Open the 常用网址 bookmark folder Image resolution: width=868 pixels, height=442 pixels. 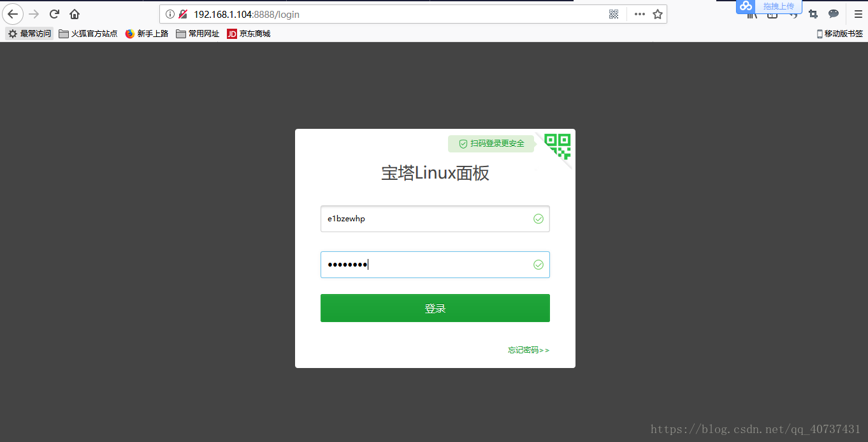[198, 34]
